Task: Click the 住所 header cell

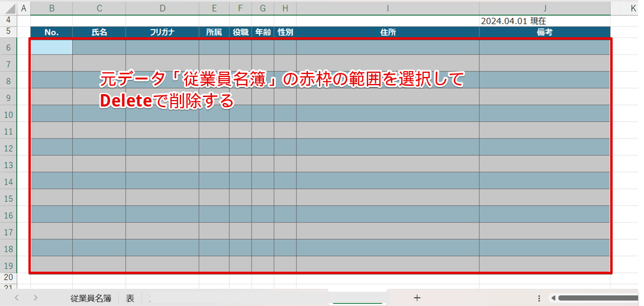Action: pos(388,33)
